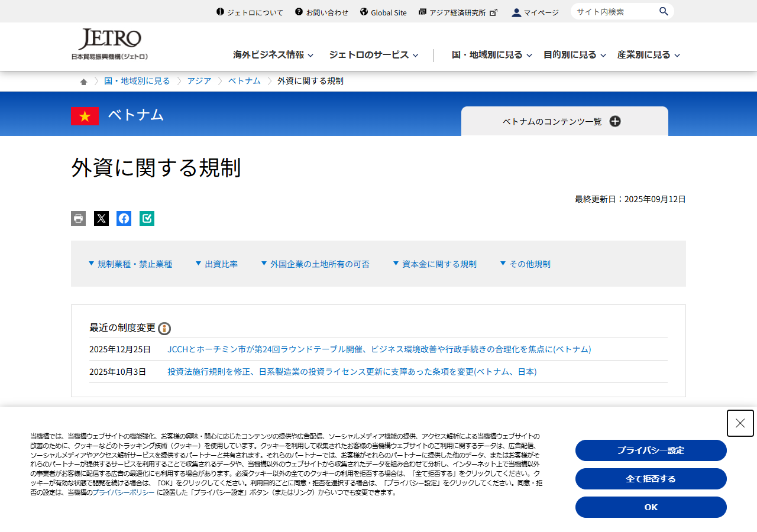The height and width of the screenshot is (532, 757).
Task: Expand 目的別に見る menu
Action: (575, 54)
